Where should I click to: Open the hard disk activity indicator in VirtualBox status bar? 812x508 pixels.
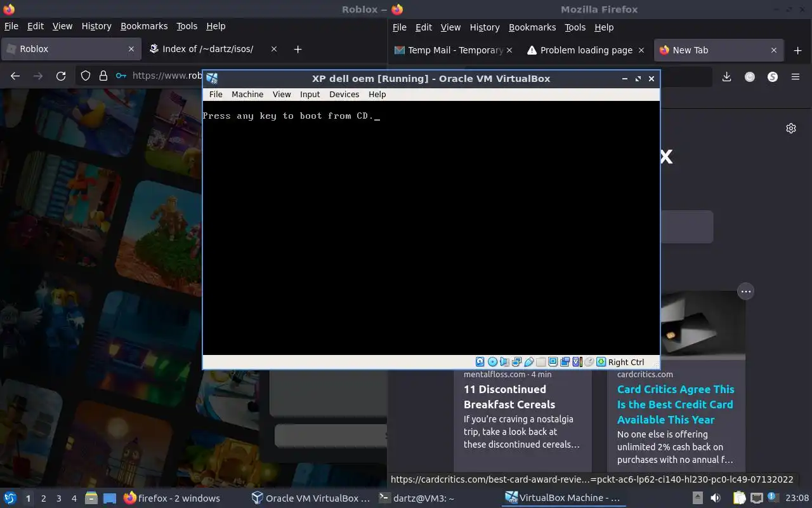480,362
